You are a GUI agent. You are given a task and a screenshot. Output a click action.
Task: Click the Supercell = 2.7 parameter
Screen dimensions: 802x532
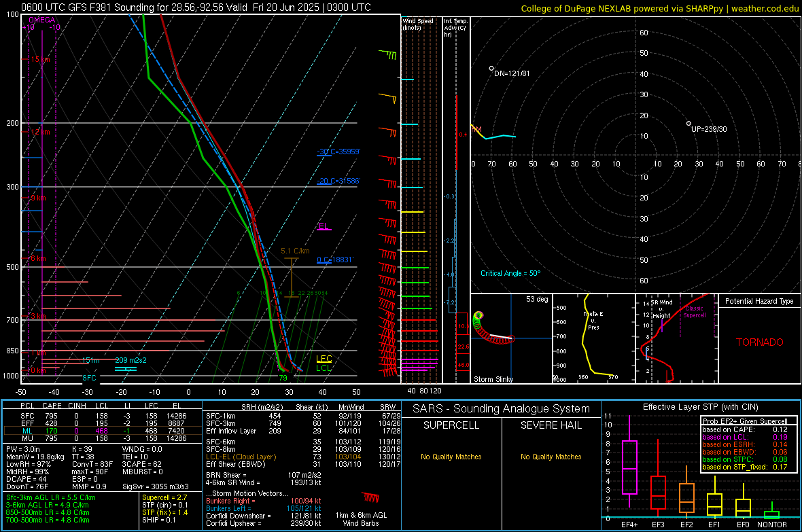coord(164,497)
